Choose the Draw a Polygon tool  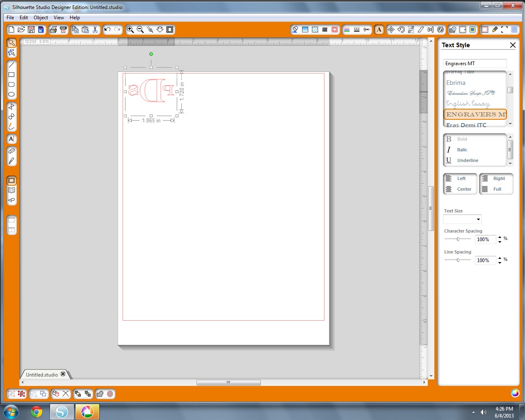[x=11, y=106]
